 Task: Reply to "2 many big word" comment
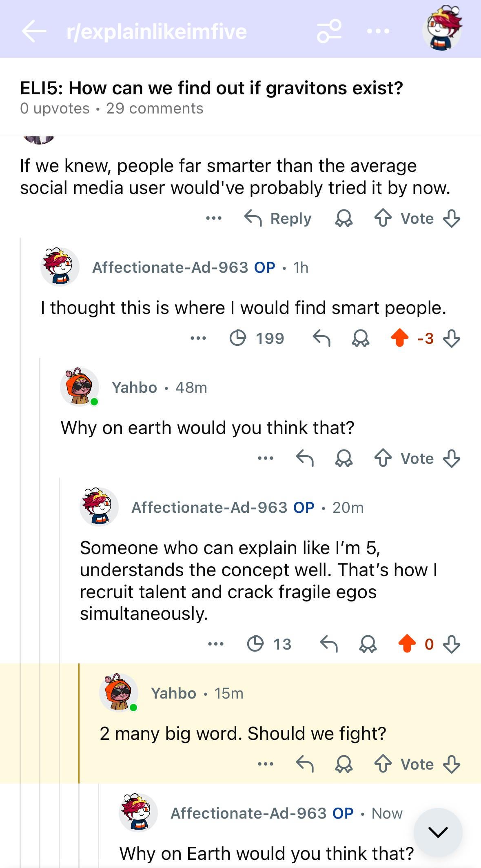[x=305, y=764]
